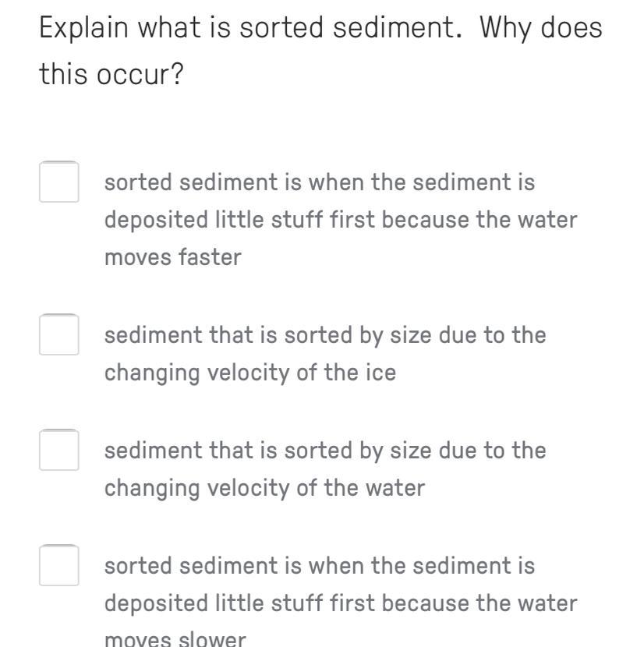Click the 'this occur?' line of the question

tap(111, 74)
